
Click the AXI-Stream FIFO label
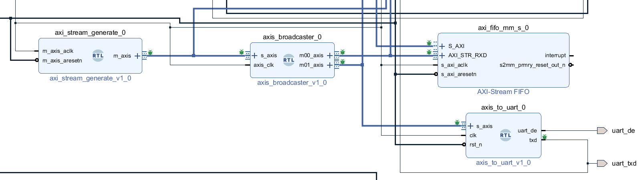pos(503,92)
